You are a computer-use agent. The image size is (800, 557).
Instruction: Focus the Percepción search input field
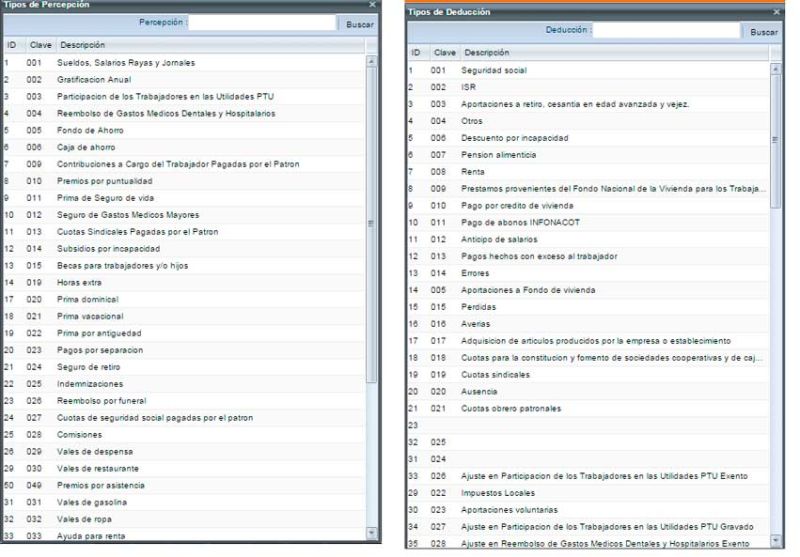coord(262,22)
